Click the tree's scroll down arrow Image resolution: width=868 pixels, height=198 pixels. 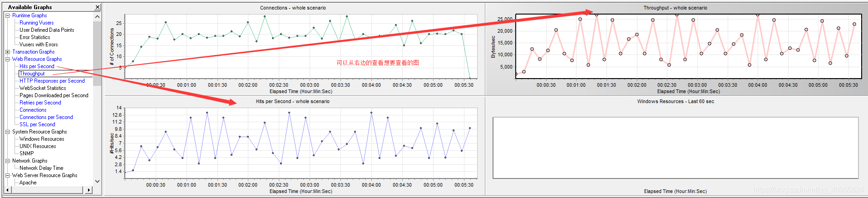(x=97, y=181)
